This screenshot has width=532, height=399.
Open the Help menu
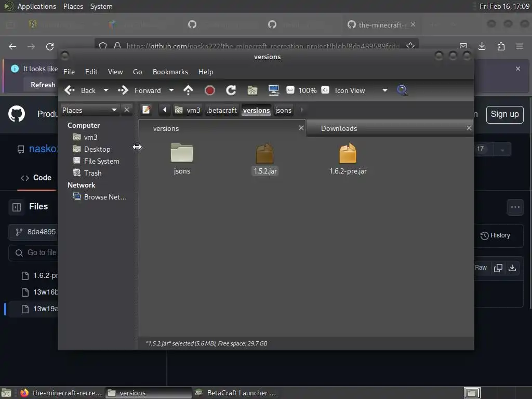pyautogui.click(x=206, y=72)
